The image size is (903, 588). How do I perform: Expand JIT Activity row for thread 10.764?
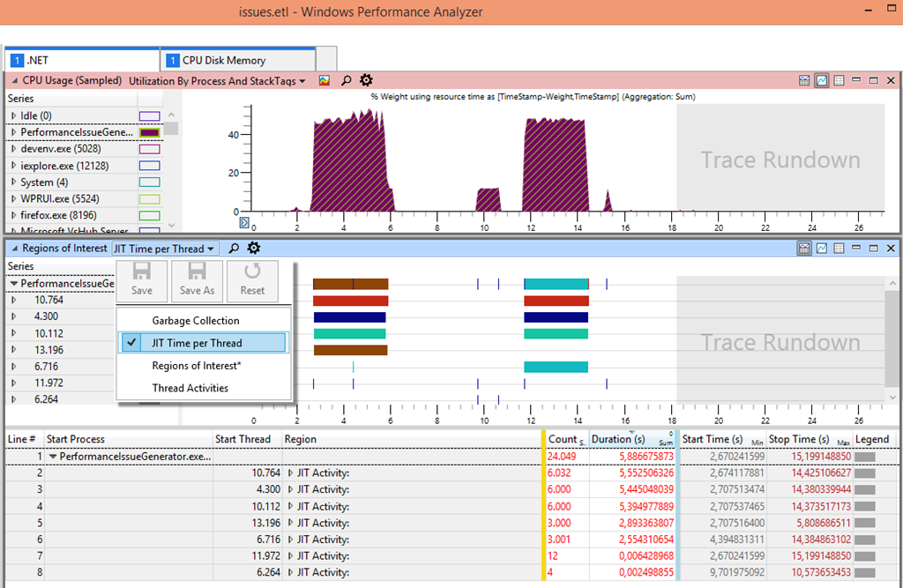(x=290, y=473)
